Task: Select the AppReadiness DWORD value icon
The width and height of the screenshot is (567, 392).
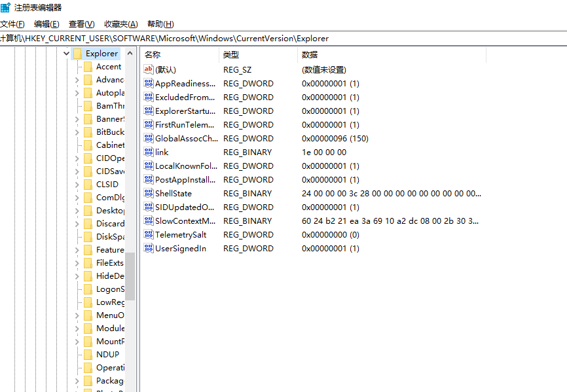Action: coord(149,83)
